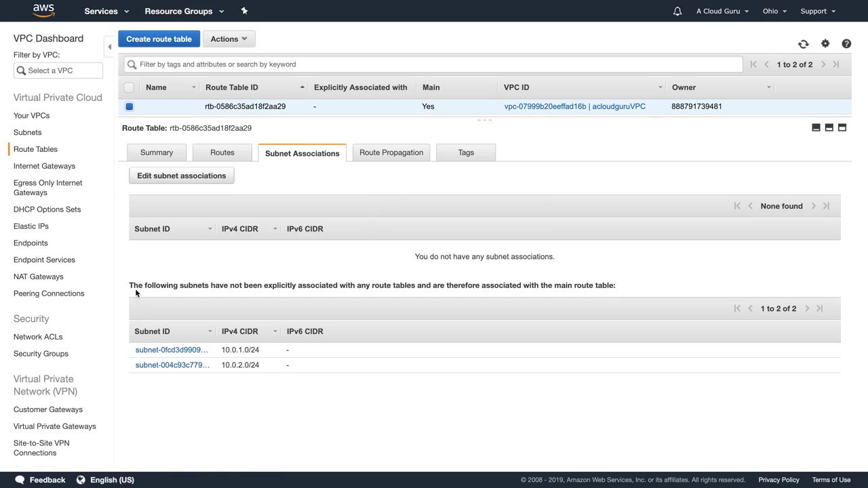Go to last page of route tables
The width and height of the screenshot is (868, 488).
pyautogui.click(x=836, y=64)
